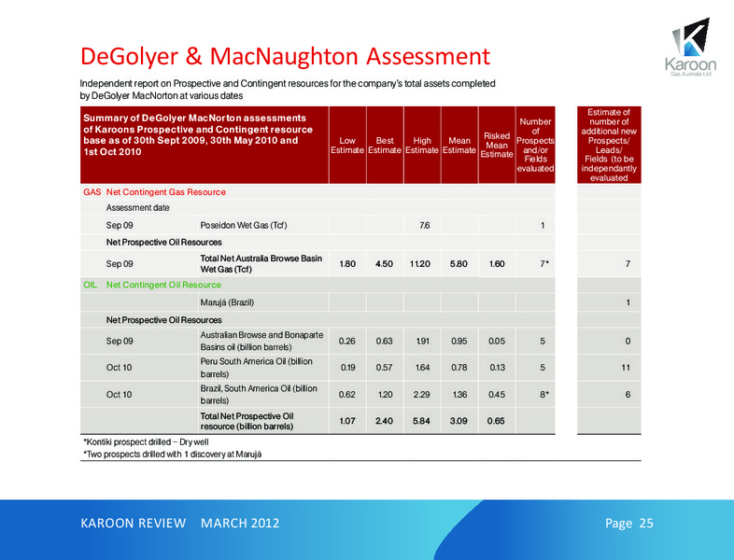Click Peru best estimate 0.57
734x560 pixels.
pos(385,368)
